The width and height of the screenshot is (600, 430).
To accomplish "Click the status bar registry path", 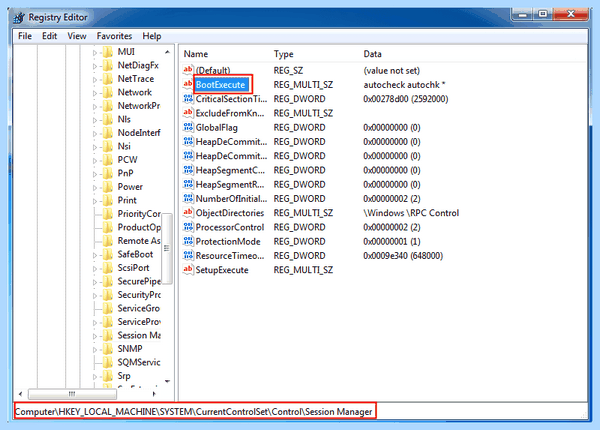I will click(x=194, y=412).
